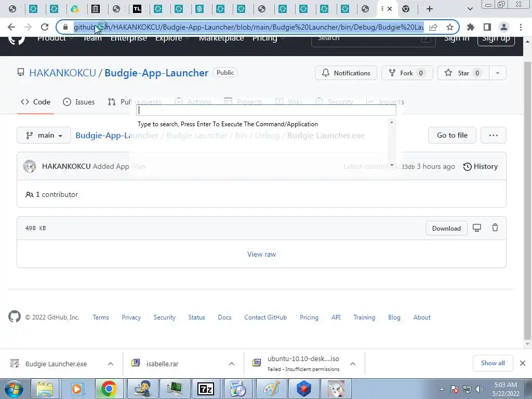
Task: Open the Marketplace header link
Action: (221, 38)
